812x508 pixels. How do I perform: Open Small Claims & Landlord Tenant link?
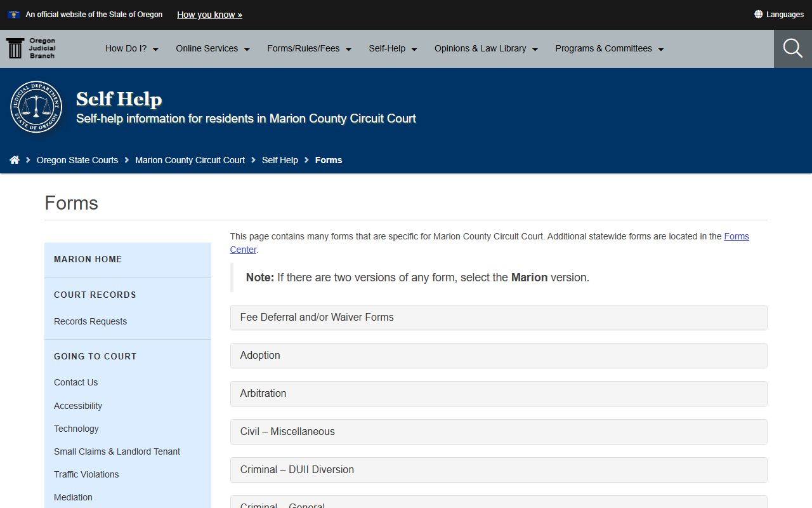coord(117,451)
